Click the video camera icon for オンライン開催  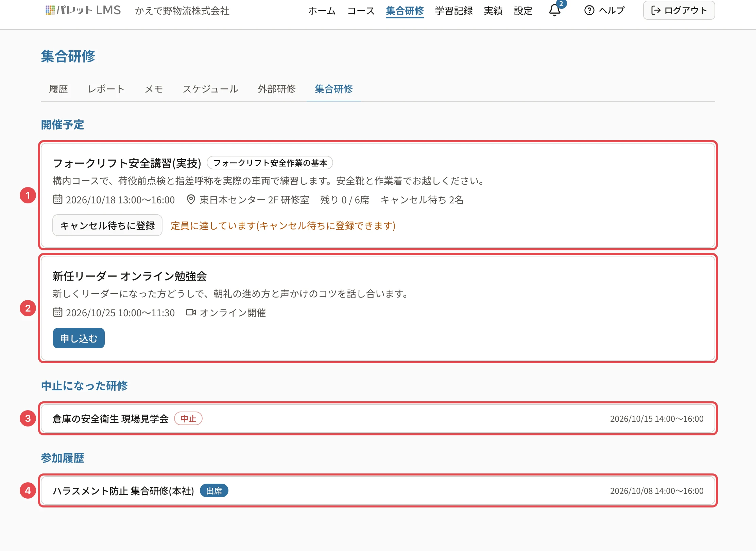point(191,312)
